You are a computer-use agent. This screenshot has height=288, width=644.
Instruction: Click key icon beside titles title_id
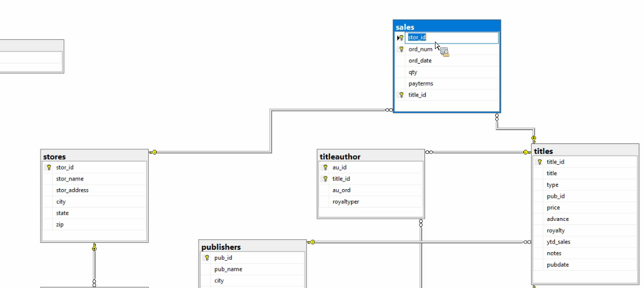[540, 162]
